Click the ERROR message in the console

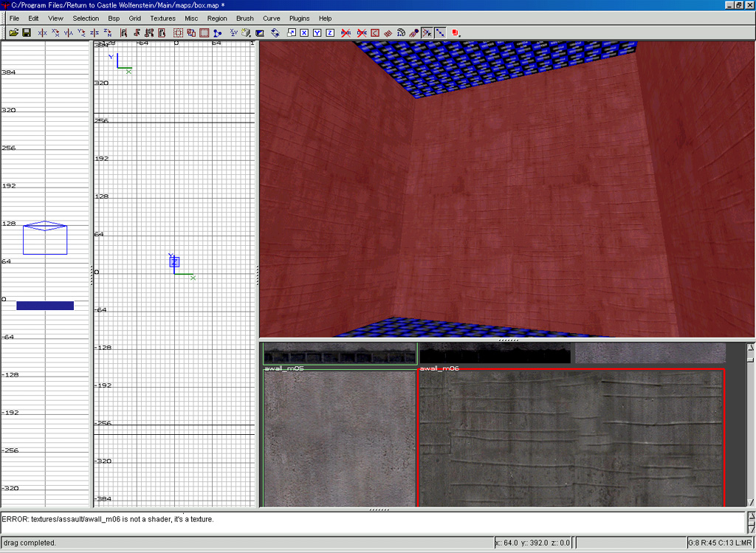click(x=108, y=519)
